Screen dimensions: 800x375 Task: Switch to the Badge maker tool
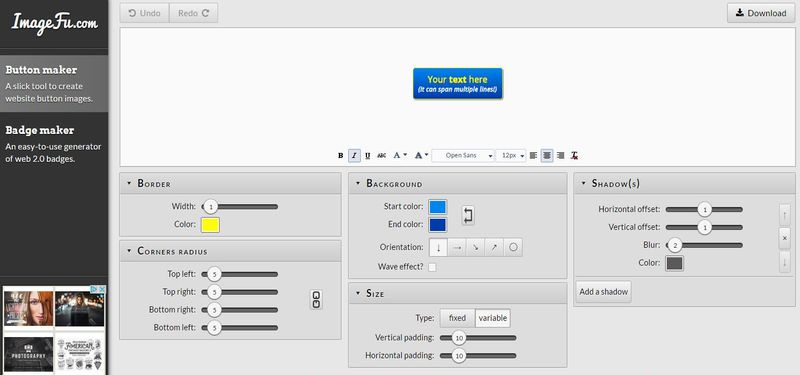(x=54, y=144)
